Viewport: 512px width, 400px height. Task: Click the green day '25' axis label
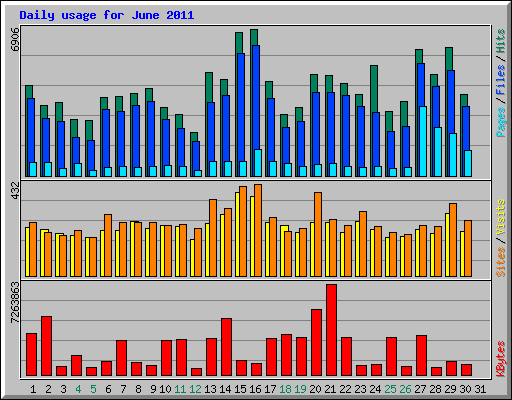point(390,389)
